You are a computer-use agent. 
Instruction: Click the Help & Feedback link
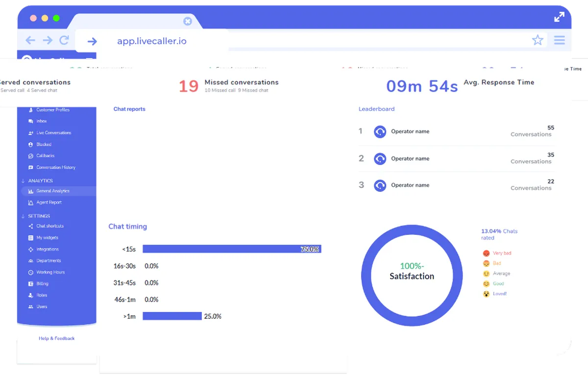tap(57, 338)
